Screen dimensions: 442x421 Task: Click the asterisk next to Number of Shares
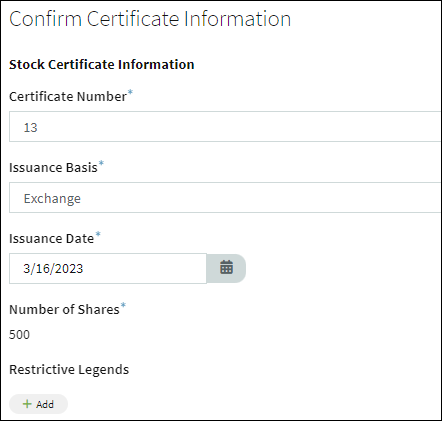(123, 305)
